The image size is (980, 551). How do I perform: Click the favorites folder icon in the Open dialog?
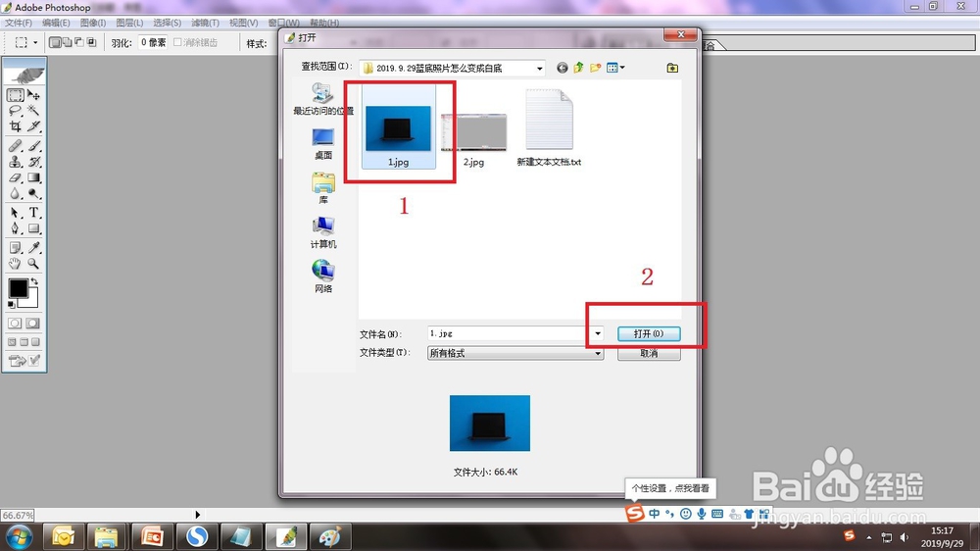(x=672, y=68)
